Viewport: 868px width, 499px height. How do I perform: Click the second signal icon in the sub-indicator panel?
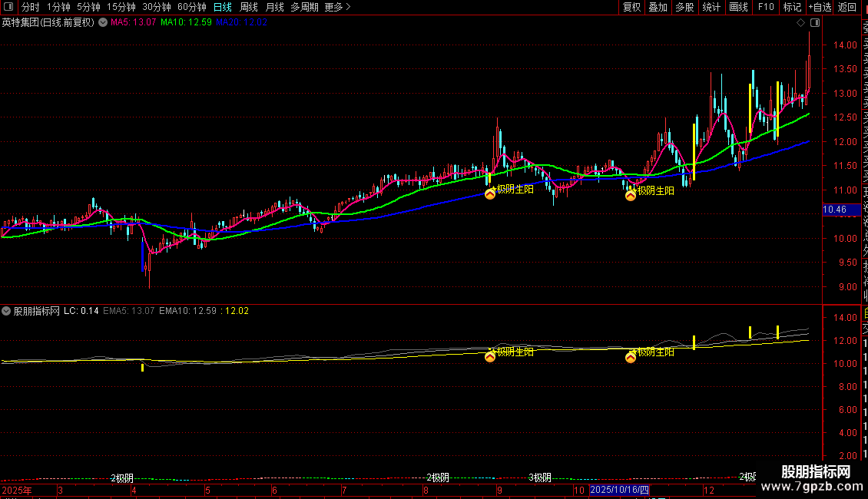pyautogui.click(x=631, y=358)
